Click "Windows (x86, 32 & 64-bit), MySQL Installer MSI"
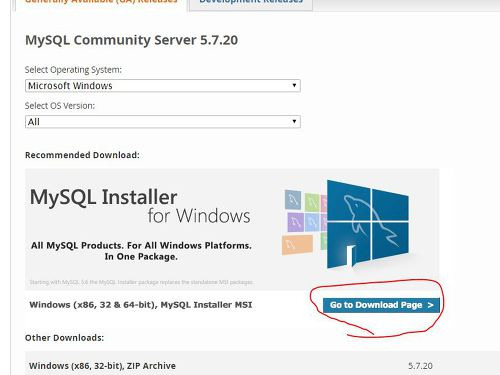This screenshot has height=375, width=500. click(x=141, y=305)
